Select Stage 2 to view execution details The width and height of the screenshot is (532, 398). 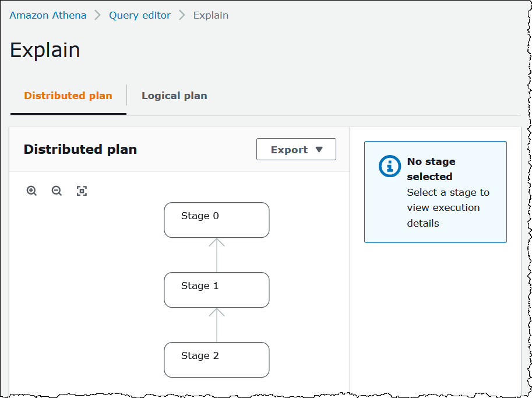(x=216, y=360)
